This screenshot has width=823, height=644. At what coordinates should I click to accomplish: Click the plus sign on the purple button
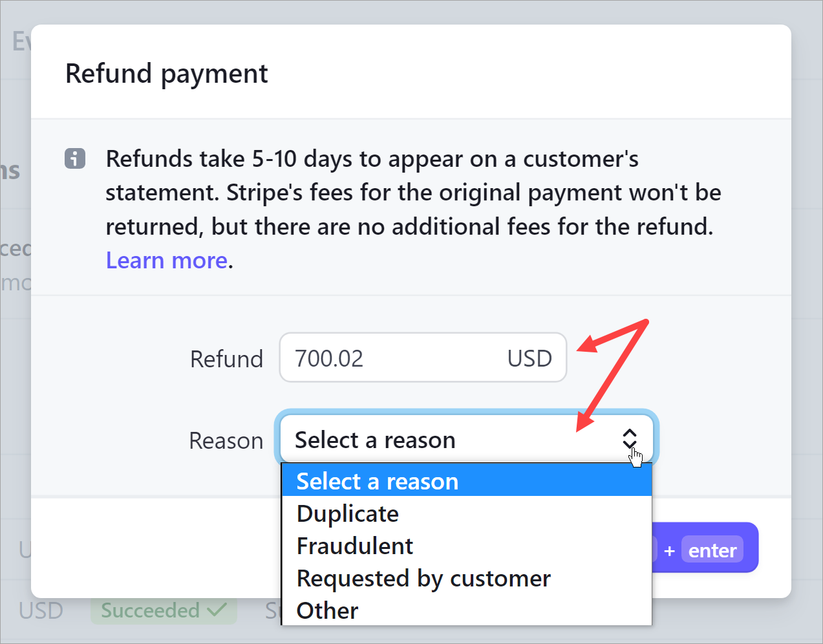tap(670, 551)
